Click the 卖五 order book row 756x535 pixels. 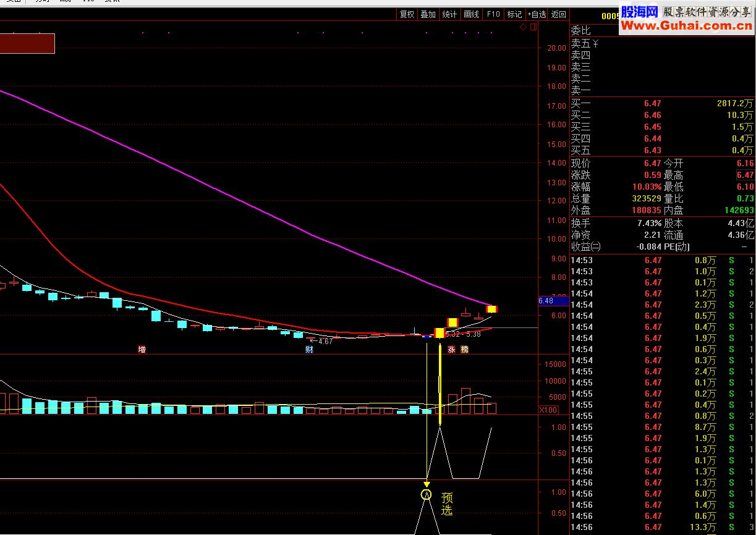pyautogui.click(x=663, y=43)
